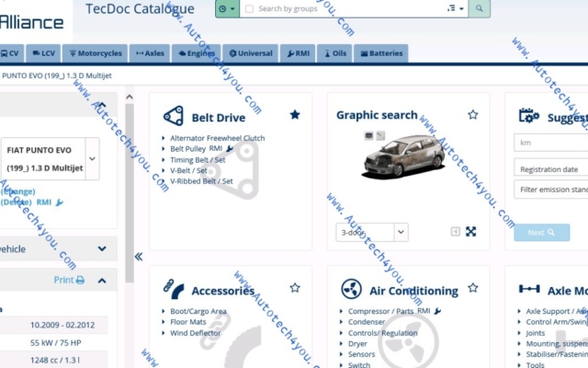Click the previous arrow in Graphic search
The image size is (588, 368).
(456, 232)
